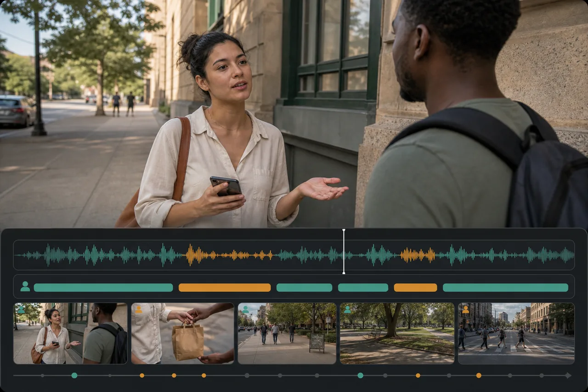Open the paper bag handoff thumbnail
The image size is (588, 392).
point(182,333)
